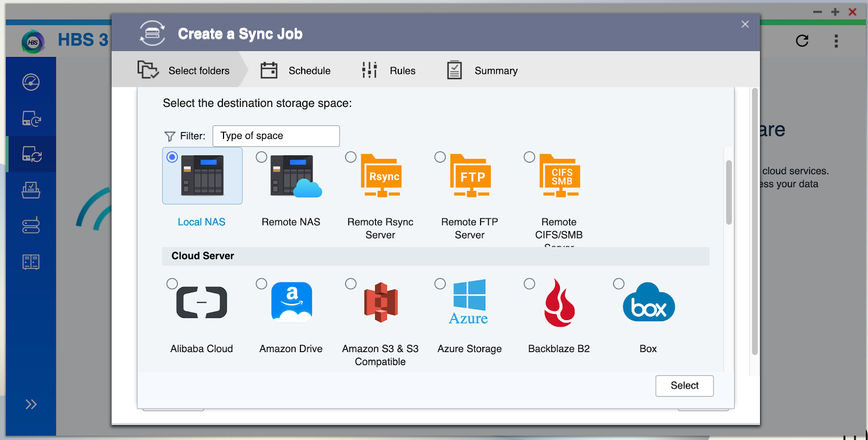Click the filter funnel icon

170,136
